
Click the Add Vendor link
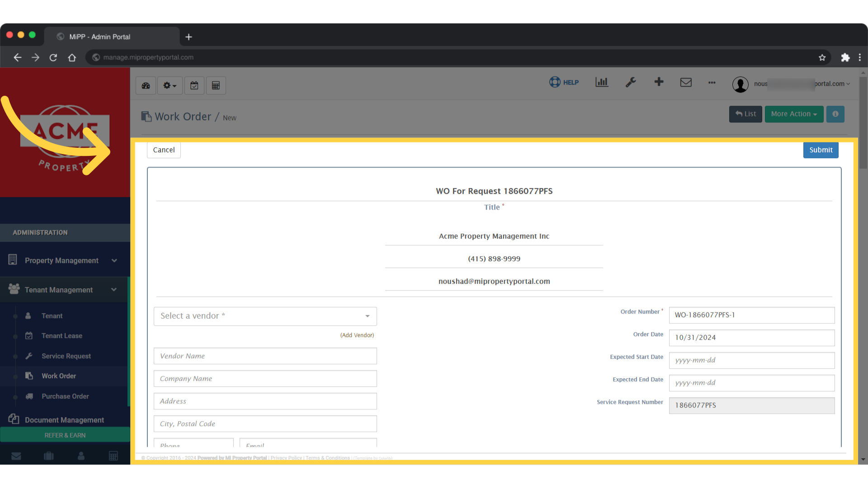[357, 335]
